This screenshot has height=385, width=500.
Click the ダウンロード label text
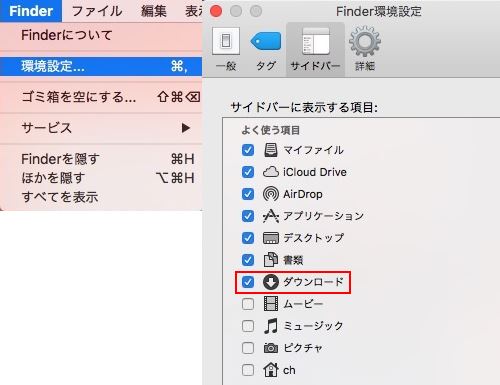[313, 282]
